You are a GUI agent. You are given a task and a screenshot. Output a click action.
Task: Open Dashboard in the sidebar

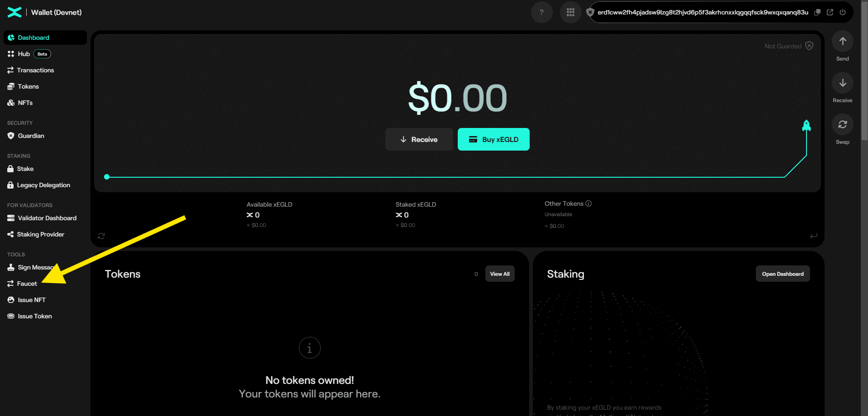tap(45, 38)
